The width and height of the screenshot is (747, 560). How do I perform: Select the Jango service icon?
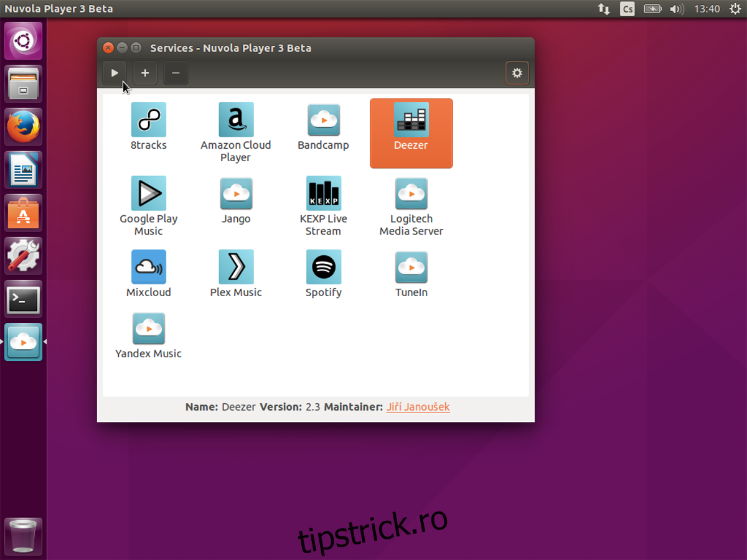(x=236, y=194)
